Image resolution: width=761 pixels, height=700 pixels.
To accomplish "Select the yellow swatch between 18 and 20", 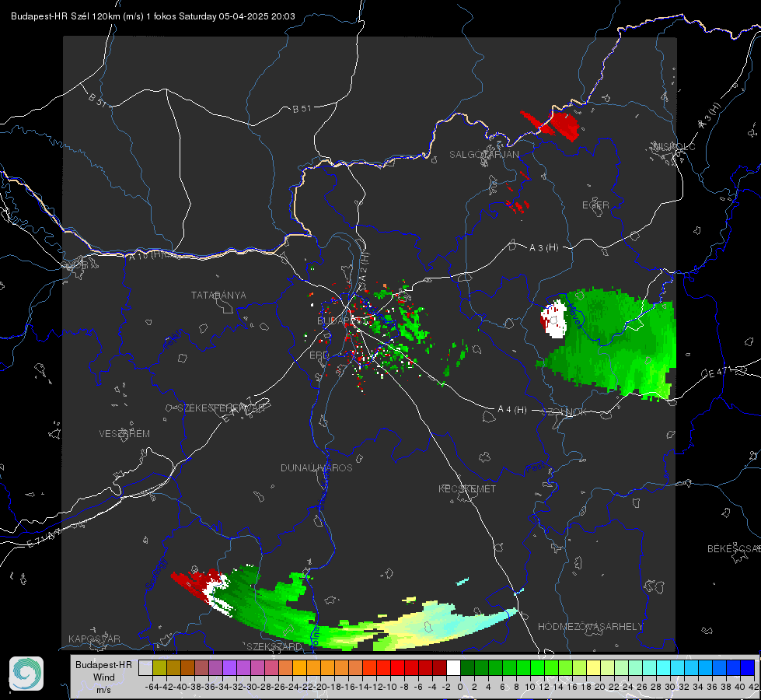I will pos(594,667).
